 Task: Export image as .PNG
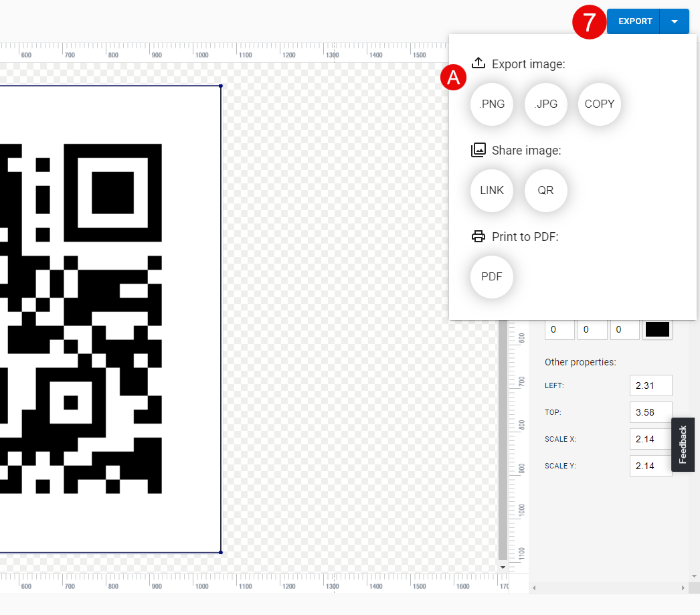492,104
